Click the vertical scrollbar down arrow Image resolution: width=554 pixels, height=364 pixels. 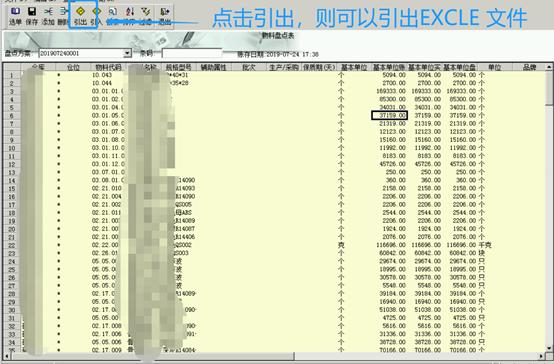pos(549,348)
